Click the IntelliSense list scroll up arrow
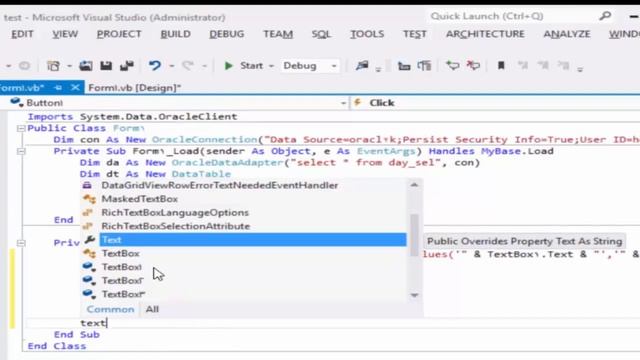This screenshot has width=640, height=360. 414,185
